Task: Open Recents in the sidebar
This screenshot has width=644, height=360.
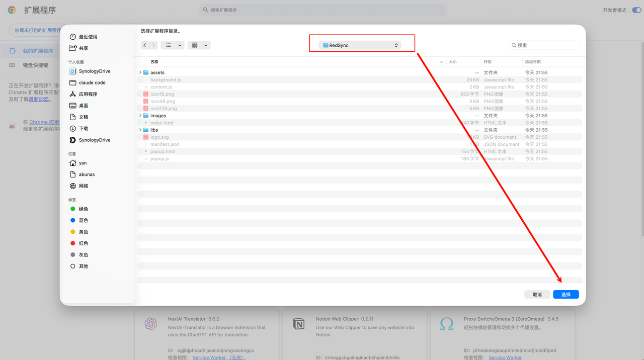Action: point(88,37)
